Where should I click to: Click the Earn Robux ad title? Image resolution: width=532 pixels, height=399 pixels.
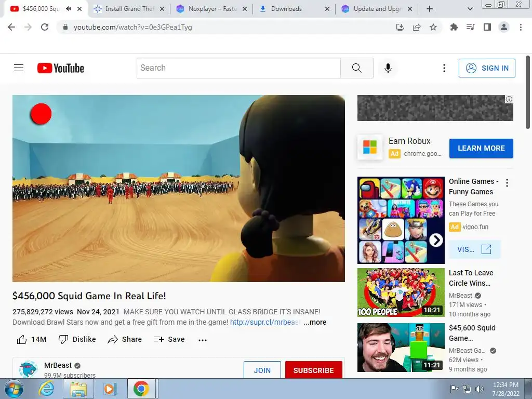pyautogui.click(x=409, y=141)
